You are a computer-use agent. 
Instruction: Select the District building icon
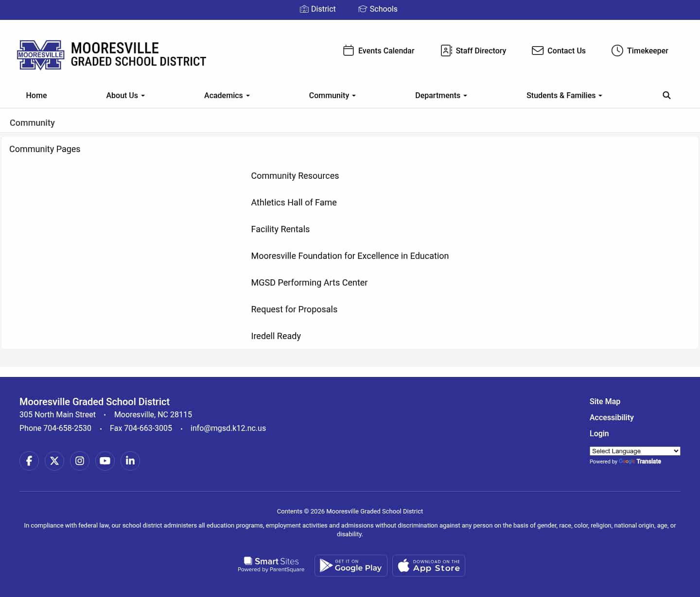(304, 9)
